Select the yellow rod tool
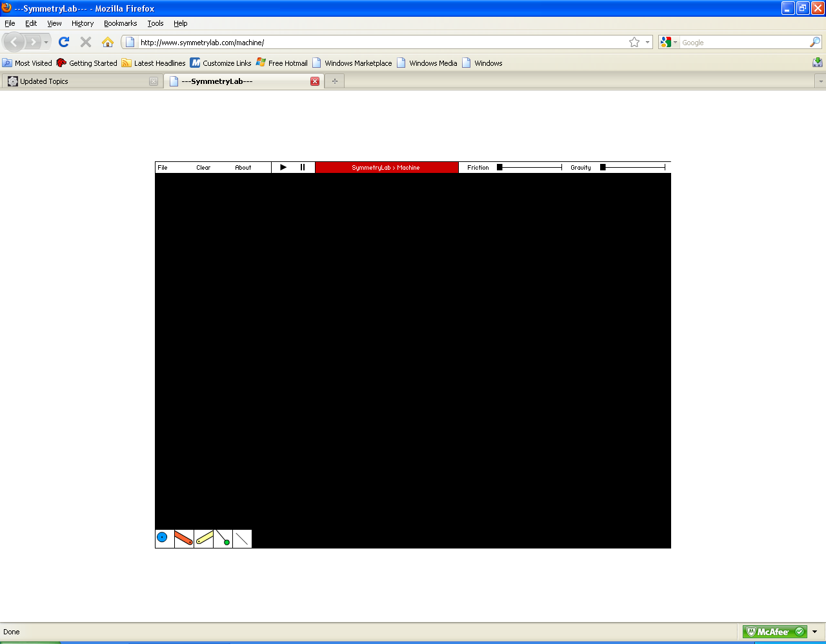This screenshot has height=644, width=826. (x=203, y=538)
